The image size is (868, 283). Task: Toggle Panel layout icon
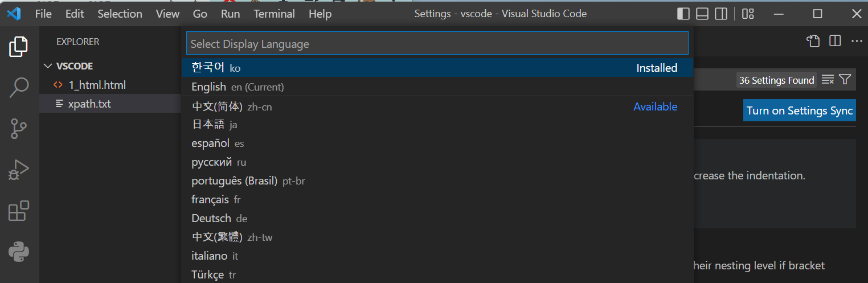coord(702,14)
